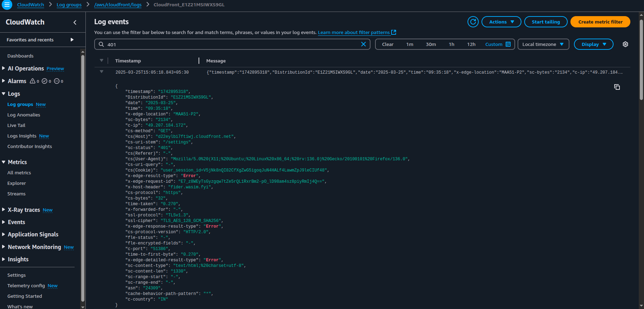The height and width of the screenshot is (309, 644).
Task: Click the sidebar vertical scrollbar
Action: click(x=83, y=178)
